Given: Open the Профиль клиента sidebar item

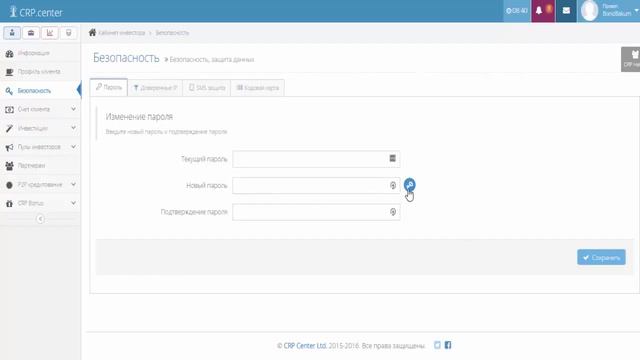Looking at the screenshot, I should 40,72.
